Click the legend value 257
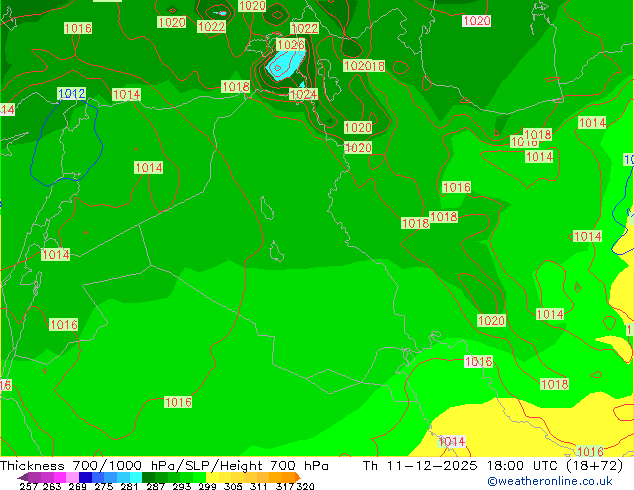 point(29,486)
